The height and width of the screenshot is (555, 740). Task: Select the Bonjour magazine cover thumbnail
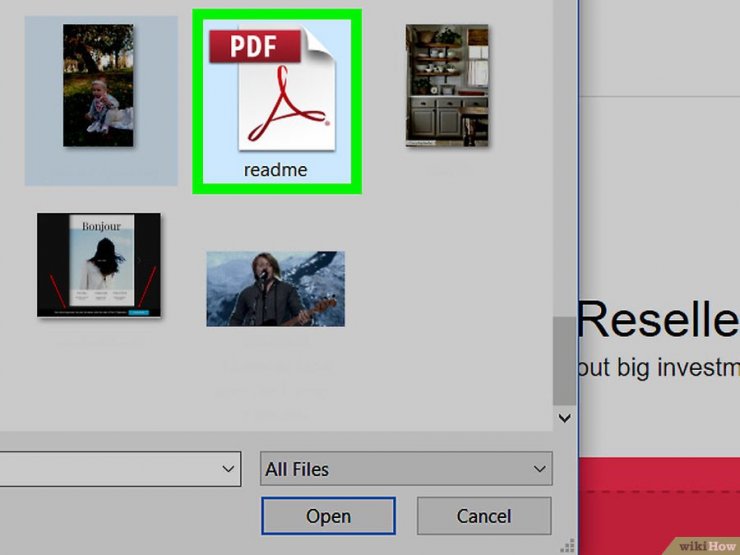(x=99, y=265)
